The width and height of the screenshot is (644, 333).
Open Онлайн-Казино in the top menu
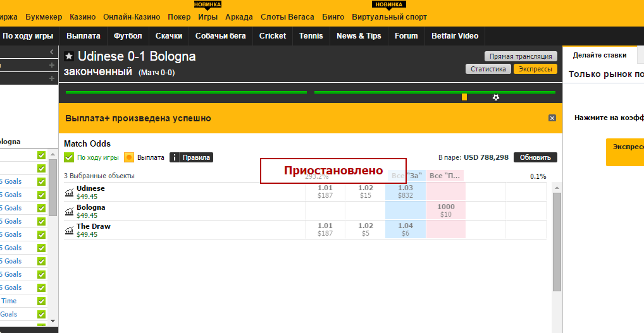tap(132, 17)
